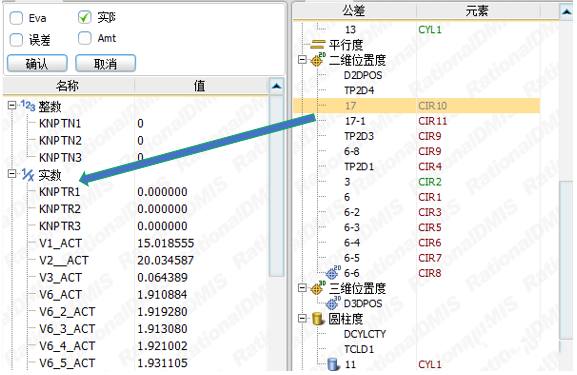Click the CIR4 element entry

tap(430, 167)
